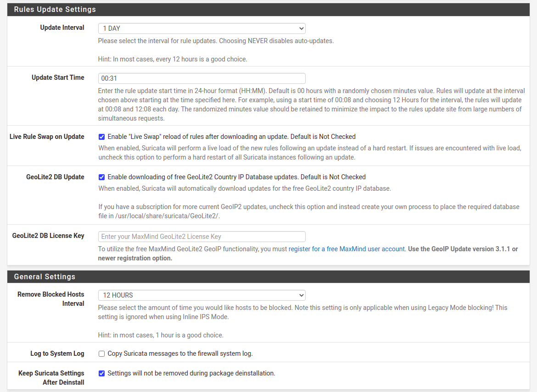Click the General Settings section header

point(45,276)
